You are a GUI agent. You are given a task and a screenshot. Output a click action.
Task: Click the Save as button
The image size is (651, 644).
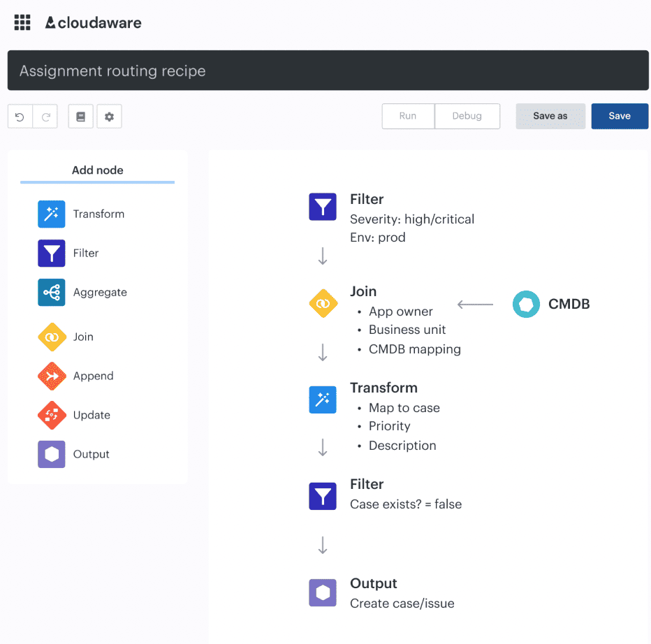[x=550, y=116]
